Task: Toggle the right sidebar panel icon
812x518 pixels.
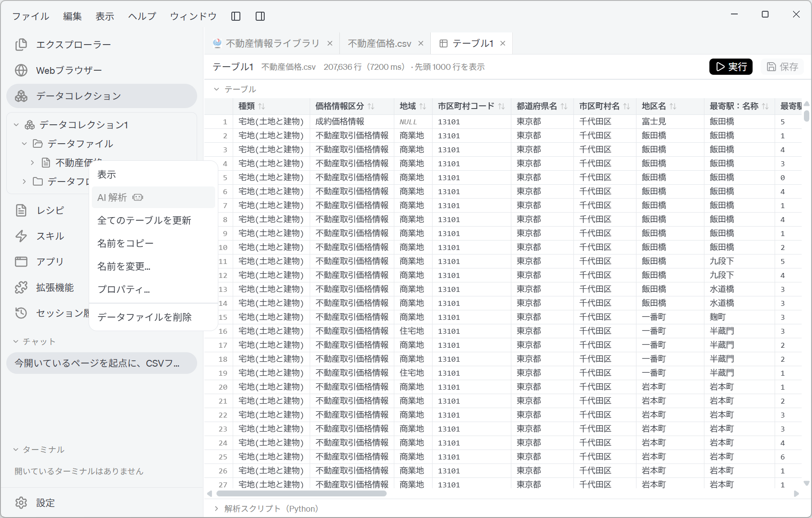Action: tap(260, 16)
